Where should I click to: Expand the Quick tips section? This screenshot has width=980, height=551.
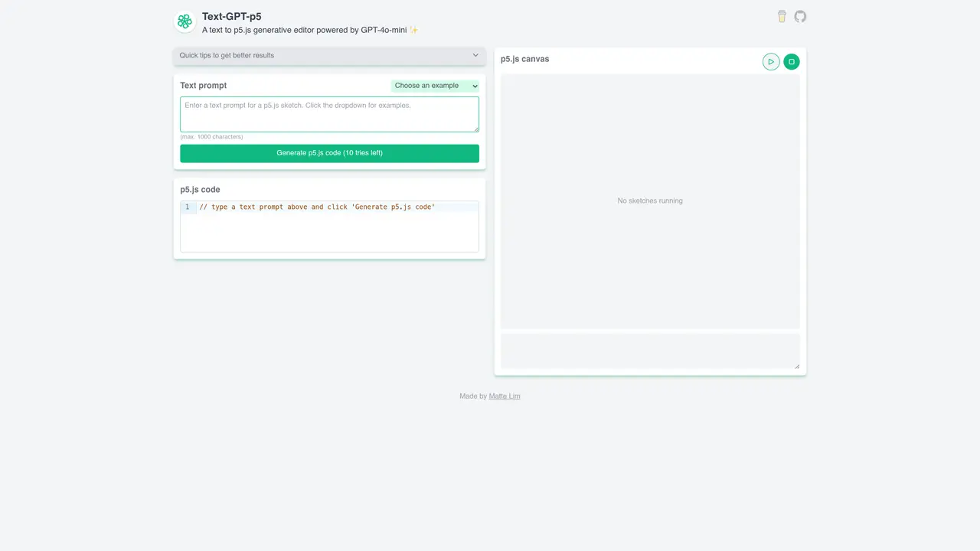[329, 55]
